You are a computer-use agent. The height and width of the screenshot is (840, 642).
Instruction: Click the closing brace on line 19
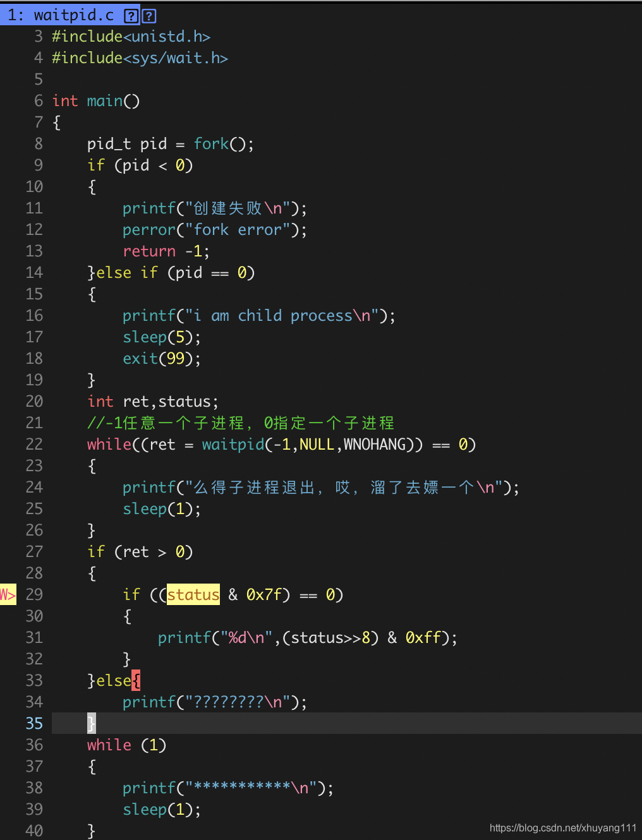(x=92, y=380)
